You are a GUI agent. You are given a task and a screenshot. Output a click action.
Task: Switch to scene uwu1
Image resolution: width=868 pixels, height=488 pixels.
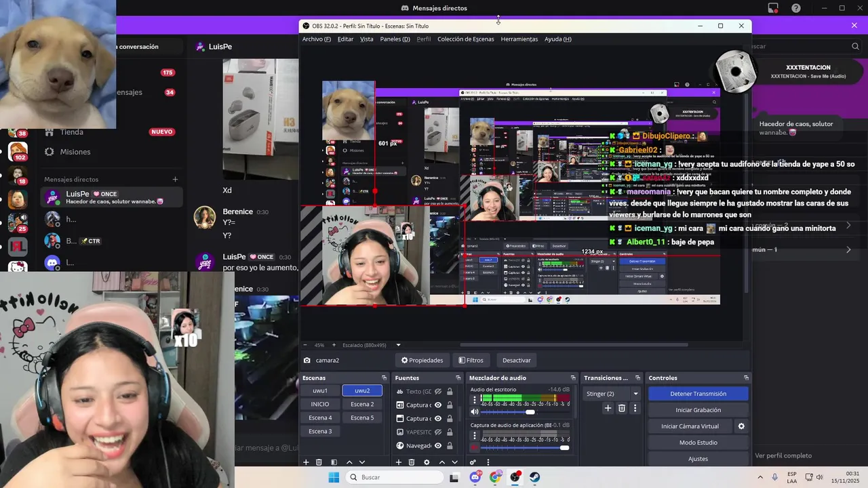(x=320, y=391)
